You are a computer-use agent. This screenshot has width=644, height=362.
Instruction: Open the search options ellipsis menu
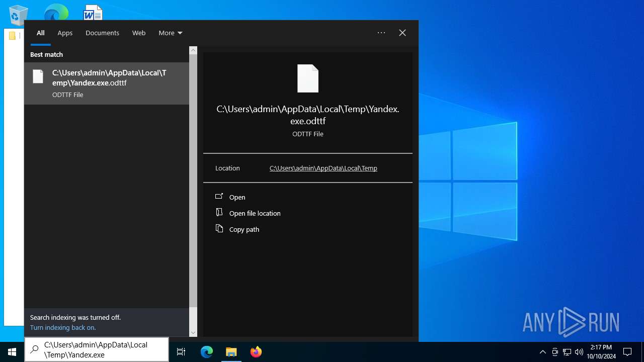tap(381, 33)
